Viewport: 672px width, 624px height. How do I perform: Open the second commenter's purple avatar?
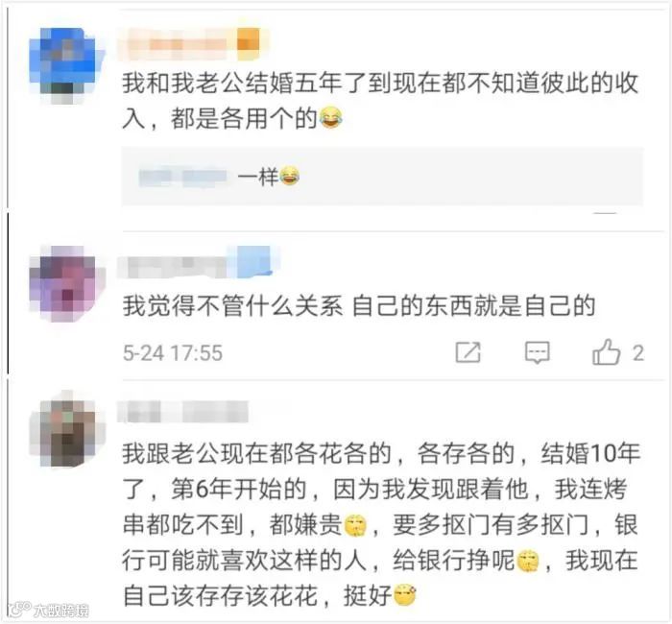(x=66, y=283)
